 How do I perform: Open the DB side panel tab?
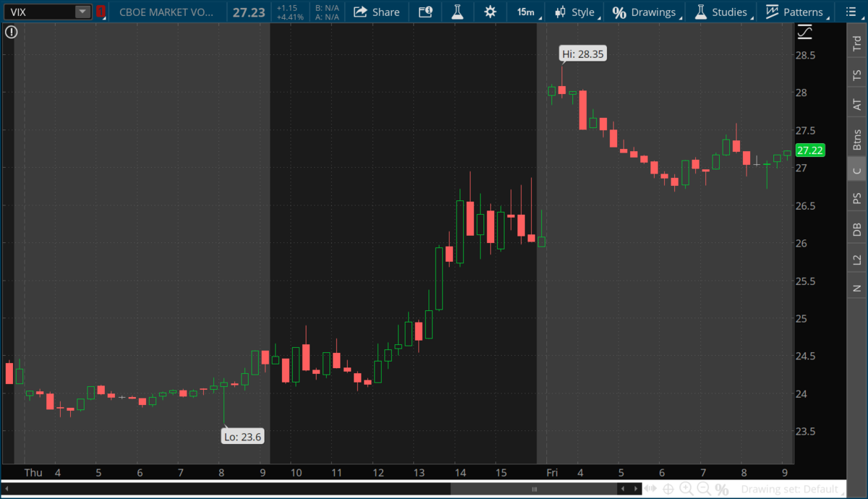click(856, 229)
